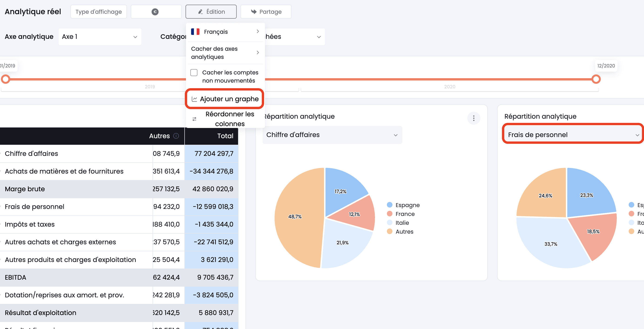Screen dimensions: 644x329
Task: Select Ajouter un graphe menu entry
Action: point(225,99)
